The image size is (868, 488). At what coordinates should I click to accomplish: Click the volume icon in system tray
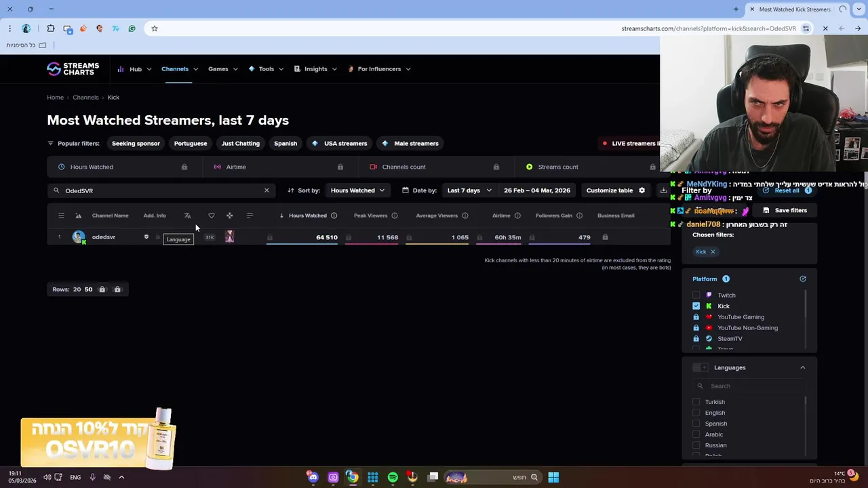47,477
